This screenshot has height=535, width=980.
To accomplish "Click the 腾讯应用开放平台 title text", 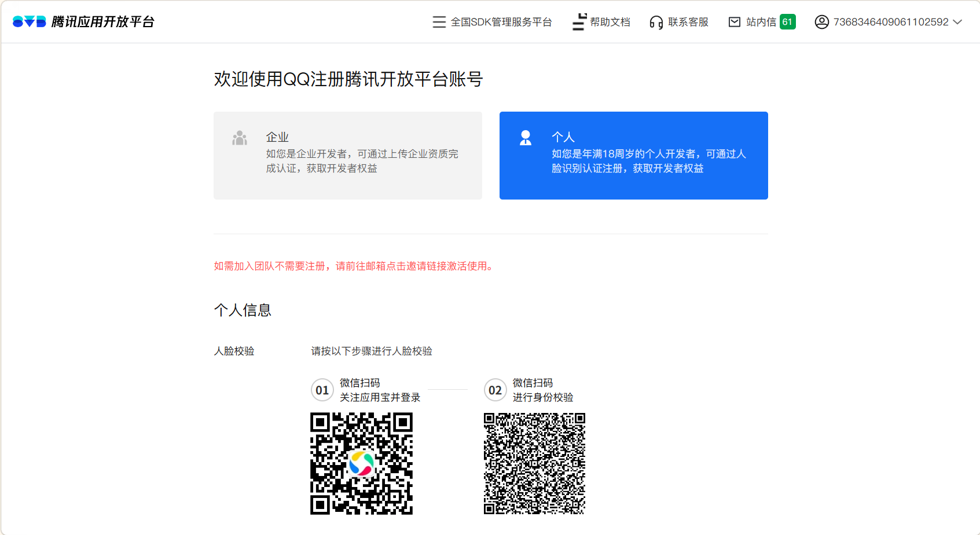I will tap(103, 22).
